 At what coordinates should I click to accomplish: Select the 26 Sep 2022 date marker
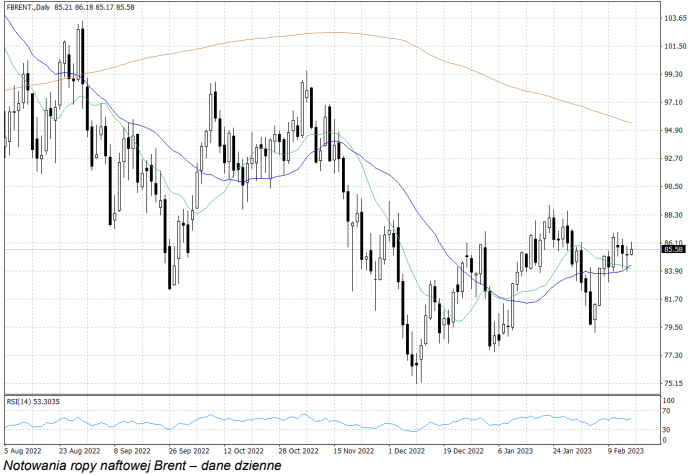[x=186, y=450]
